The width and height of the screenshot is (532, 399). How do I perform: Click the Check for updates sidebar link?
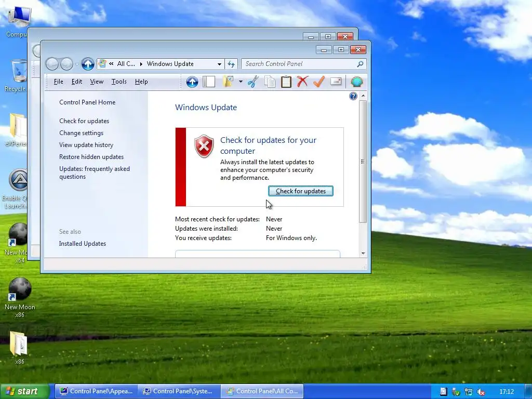tap(84, 121)
